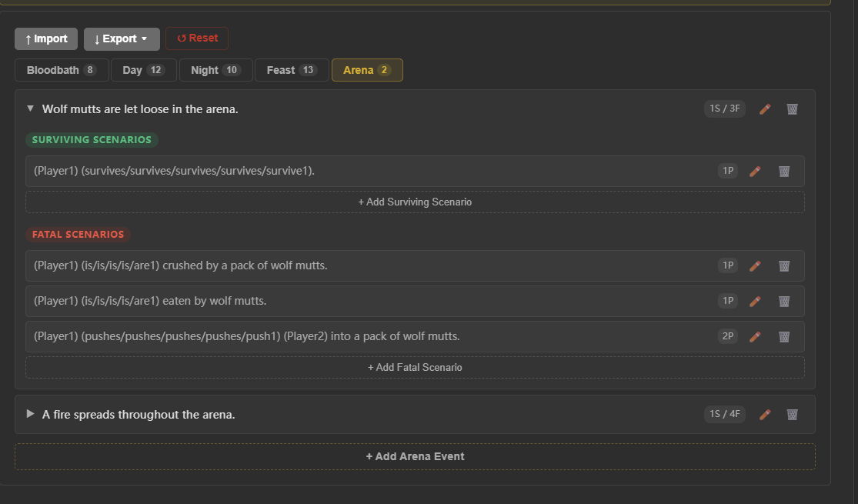Delete the fire spreads arena event
Image resolution: width=858 pixels, height=504 pixels.
point(792,415)
